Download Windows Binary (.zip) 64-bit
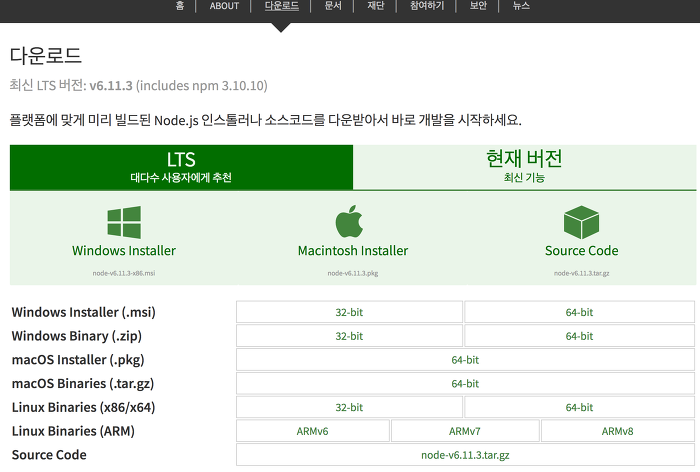 click(x=579, y=336)
